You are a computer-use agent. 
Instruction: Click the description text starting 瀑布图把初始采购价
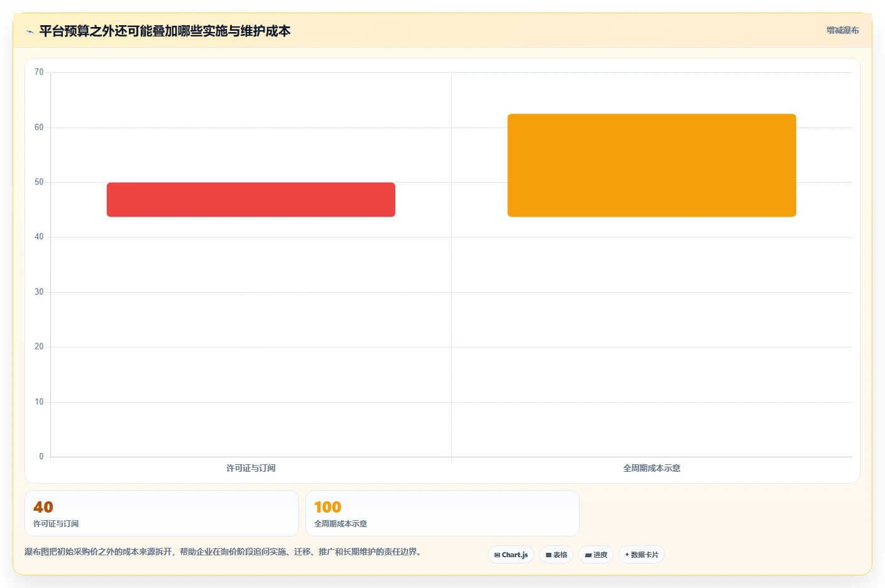pos(223,552)
